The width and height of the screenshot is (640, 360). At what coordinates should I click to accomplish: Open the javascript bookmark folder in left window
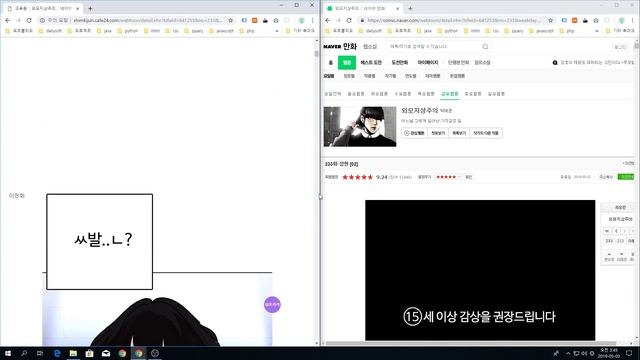[221, 31]
